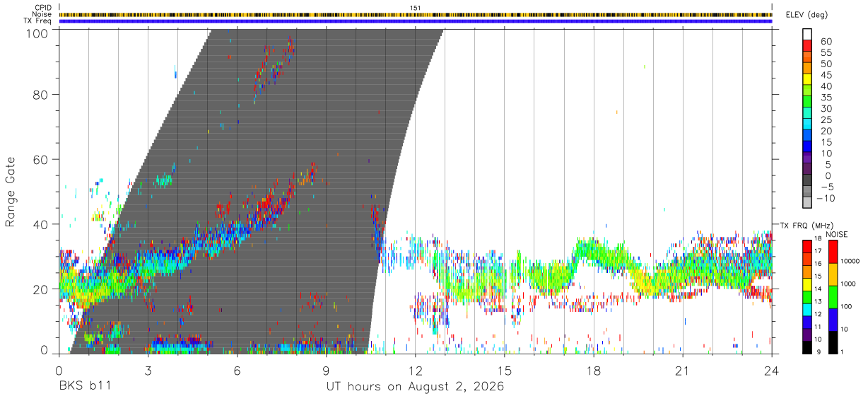Click the blue TX Freq bar
Viewport: 868px width, 401px height.
pyautogui.click(x=415, y=21)
